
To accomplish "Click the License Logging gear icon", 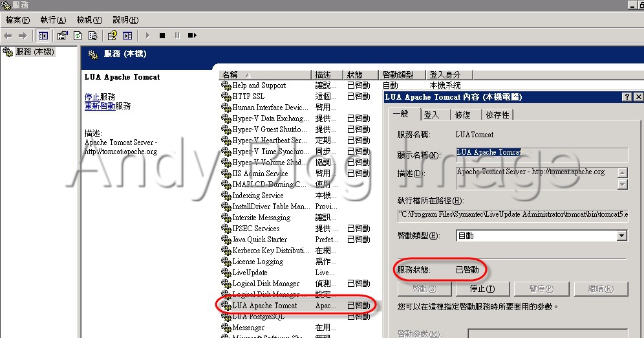I will (x=226, y=261).
